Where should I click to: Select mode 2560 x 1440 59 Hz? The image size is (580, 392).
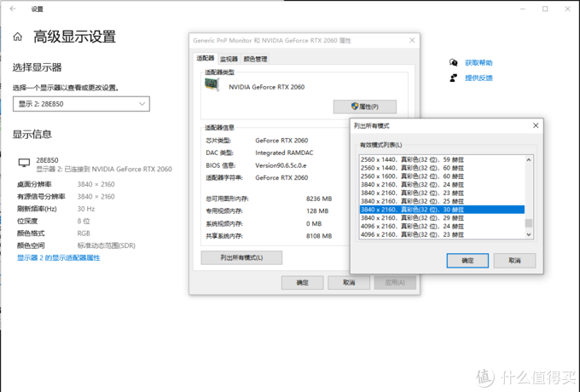click(442, 159)
